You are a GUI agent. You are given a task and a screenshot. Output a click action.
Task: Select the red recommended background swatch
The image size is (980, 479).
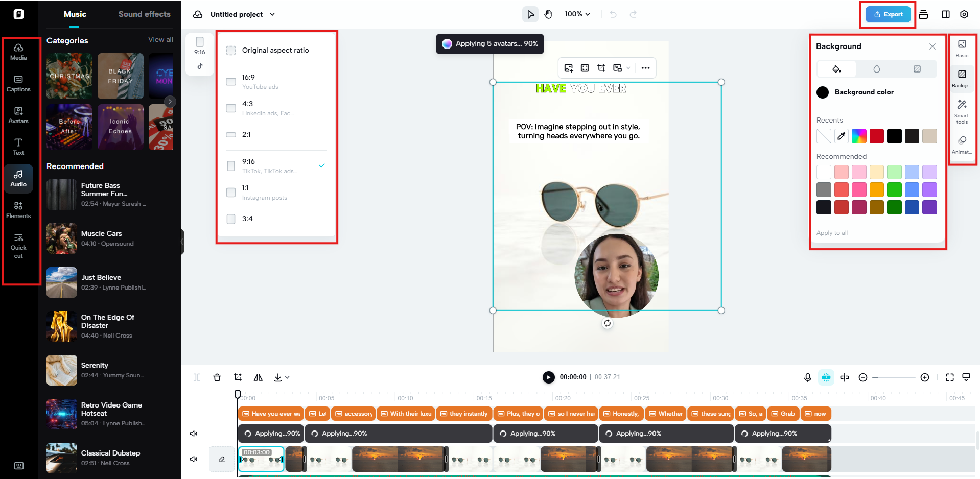click(841, 189)
